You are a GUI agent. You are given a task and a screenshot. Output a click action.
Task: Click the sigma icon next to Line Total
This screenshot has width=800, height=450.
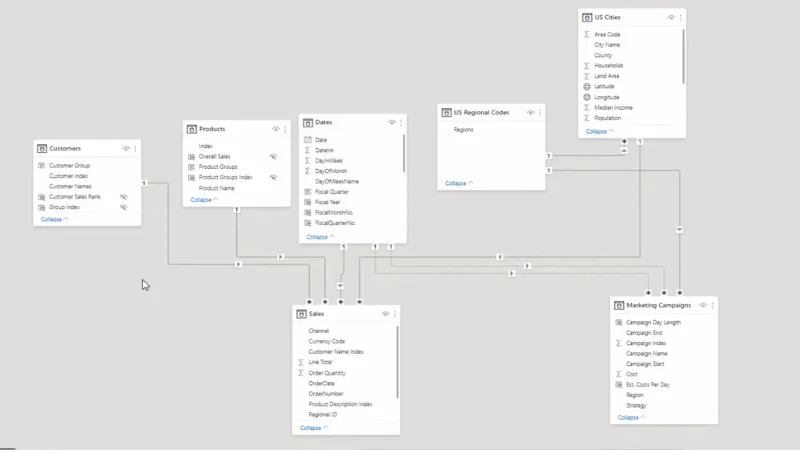coord(301,362)
